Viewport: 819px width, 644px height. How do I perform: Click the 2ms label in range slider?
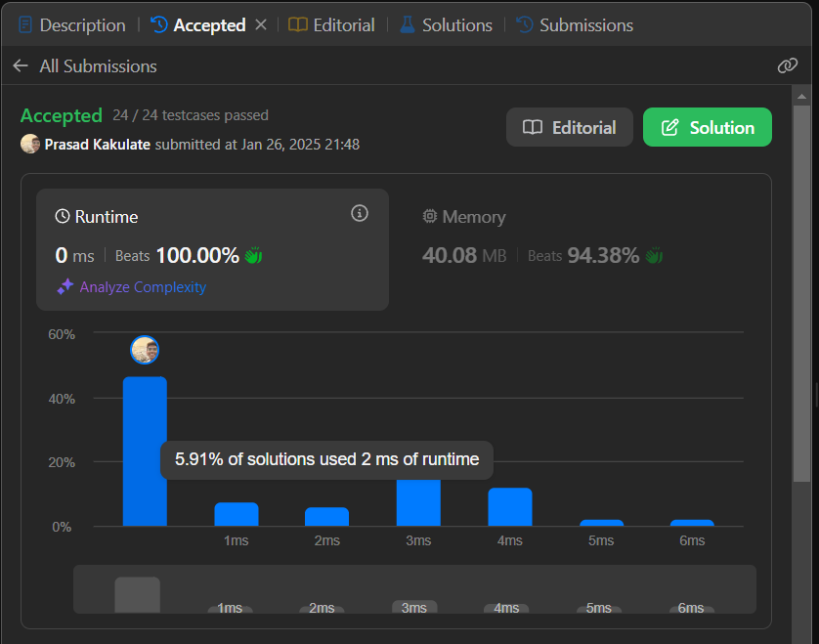point(322,608)
